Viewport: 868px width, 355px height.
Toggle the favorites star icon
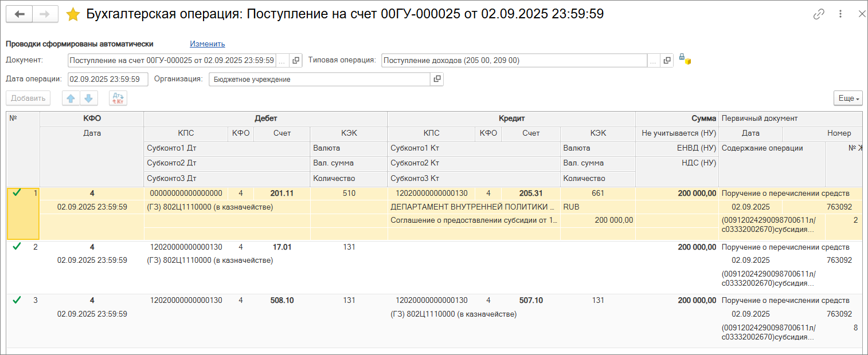point(73,14)
